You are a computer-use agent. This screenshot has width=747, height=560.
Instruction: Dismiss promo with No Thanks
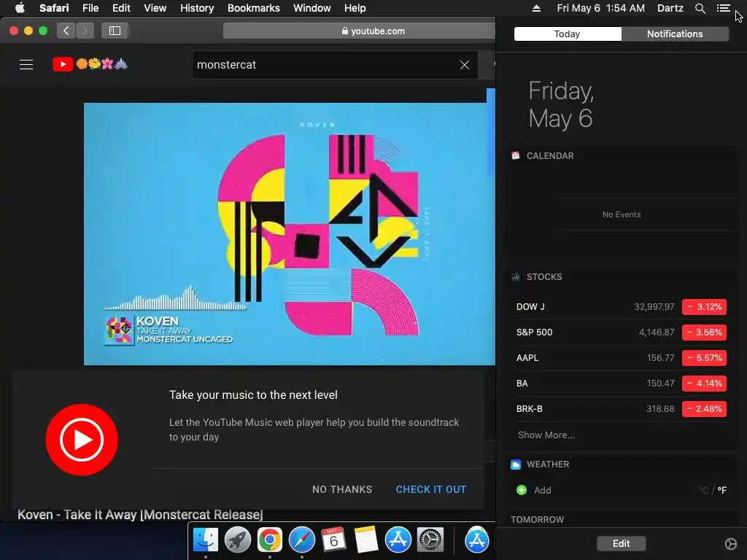pos(342,489)
